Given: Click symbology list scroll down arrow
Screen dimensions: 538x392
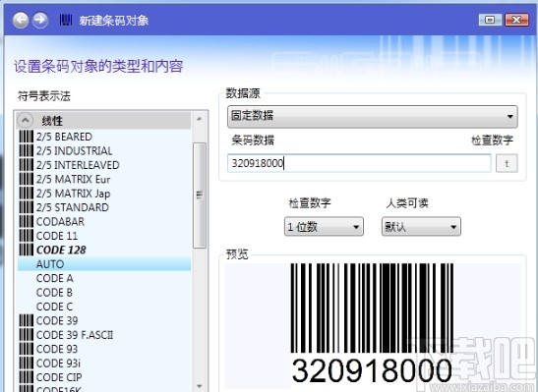Looking at the screenshot, I should [200, 386].
